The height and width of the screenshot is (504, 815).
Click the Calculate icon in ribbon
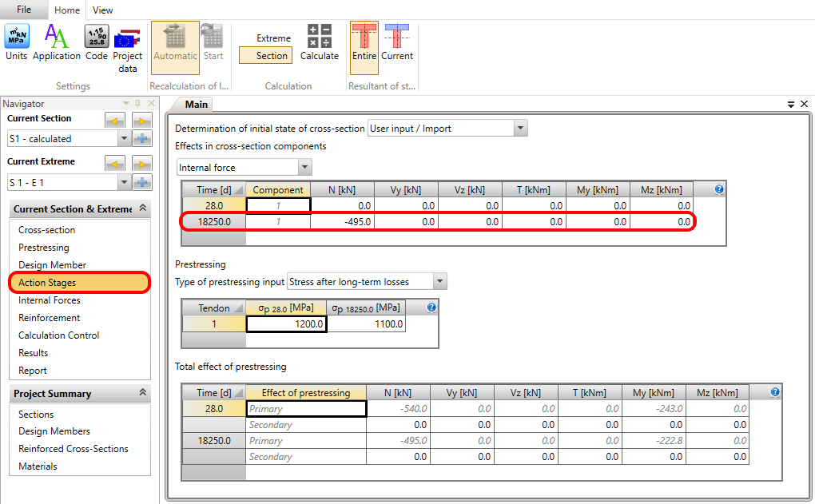tap(320, 42)
